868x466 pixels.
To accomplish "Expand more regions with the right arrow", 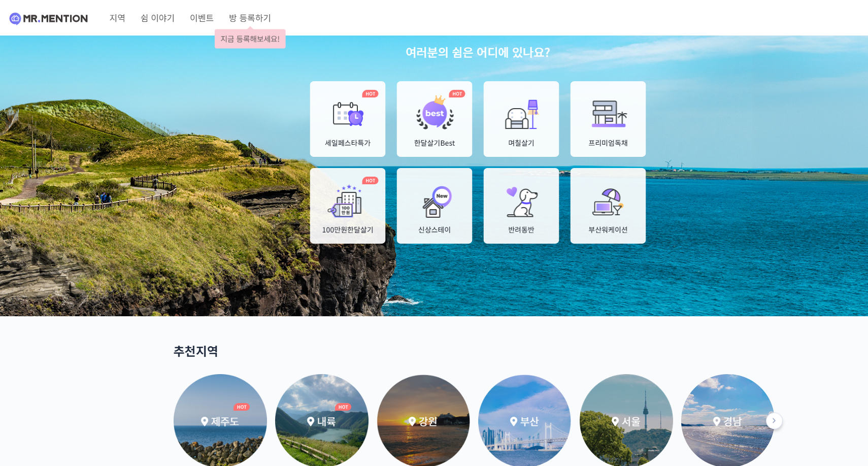I will pos(774,420).
